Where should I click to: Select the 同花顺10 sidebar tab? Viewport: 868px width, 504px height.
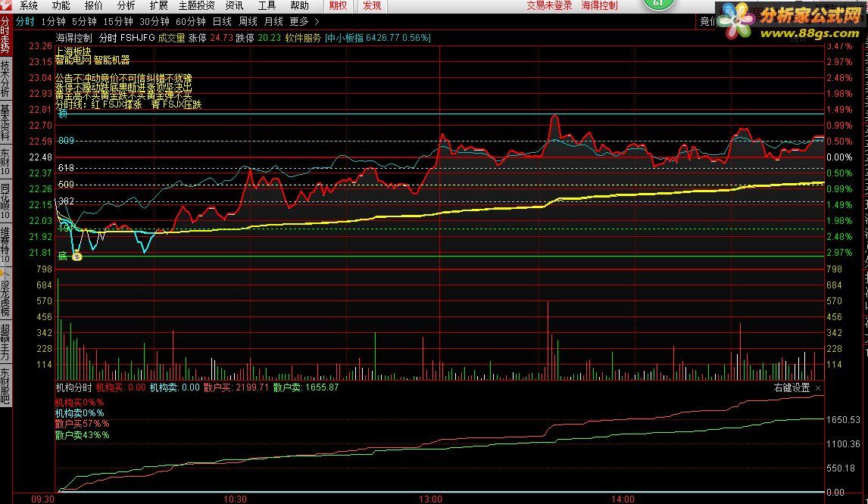[x=5, y=201]
